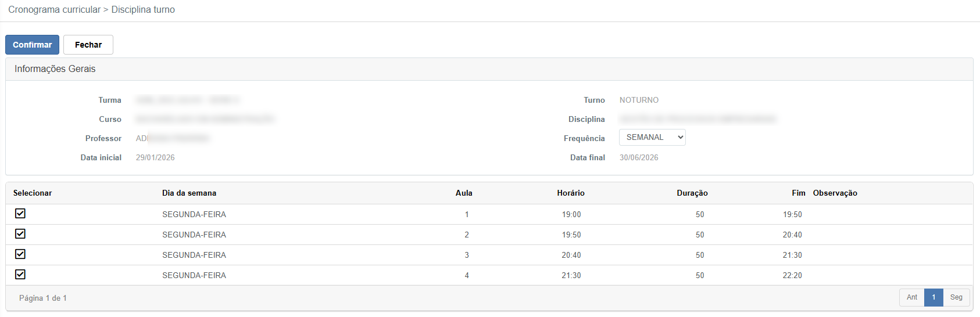The image size is (980, 317).
Task: Go to previous page with Ant
Action: (911, 297)
